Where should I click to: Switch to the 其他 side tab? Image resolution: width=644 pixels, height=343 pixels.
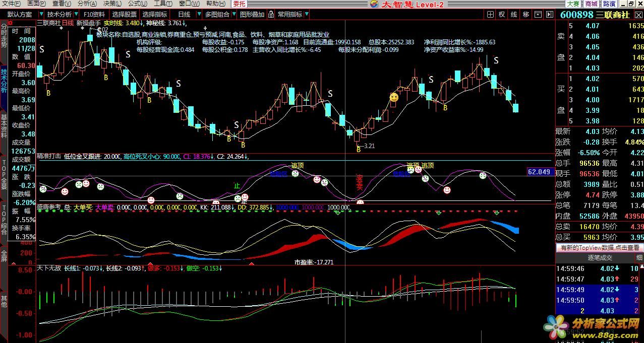tap(4, 301)
